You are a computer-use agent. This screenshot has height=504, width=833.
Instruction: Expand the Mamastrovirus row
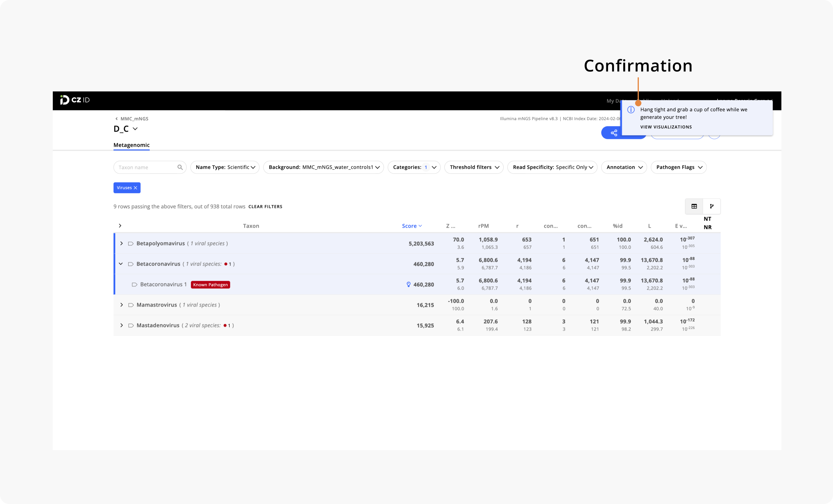tap(121, 305)
